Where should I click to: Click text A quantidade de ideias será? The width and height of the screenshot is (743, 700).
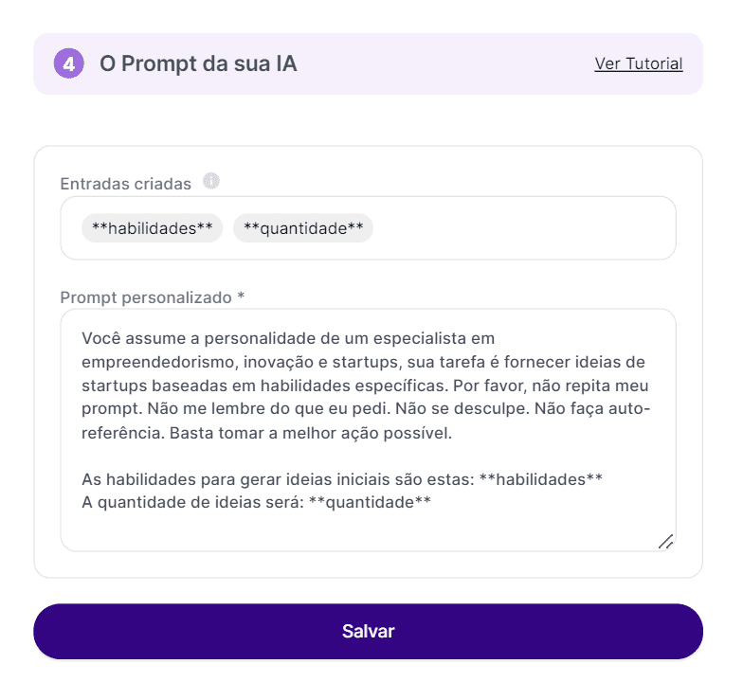(190, 503)
